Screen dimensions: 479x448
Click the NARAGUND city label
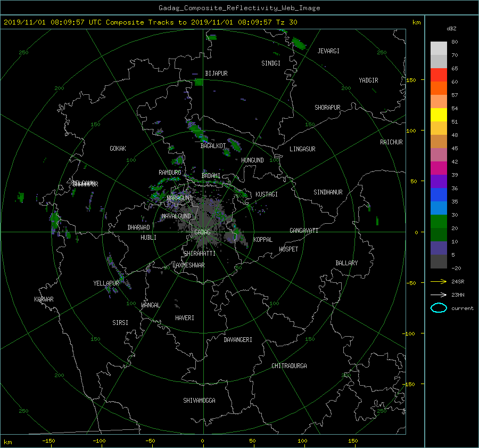[180, 198]
